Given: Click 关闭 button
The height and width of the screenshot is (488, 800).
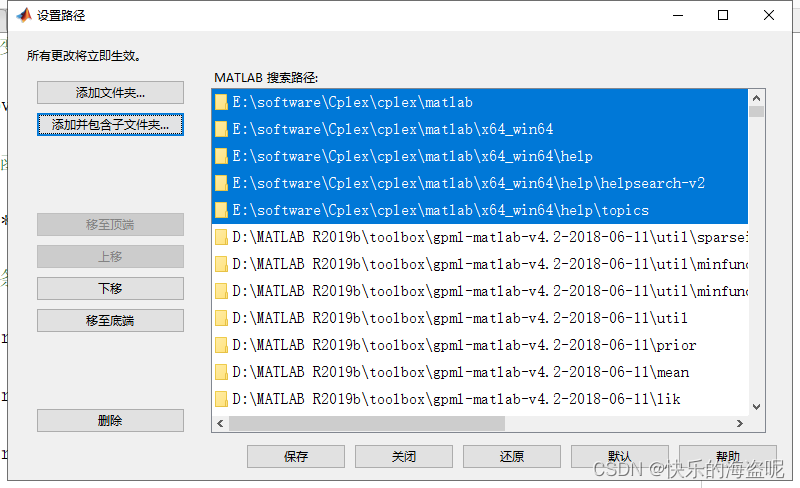Looking at the screenshot, I should tap(404, 456).
